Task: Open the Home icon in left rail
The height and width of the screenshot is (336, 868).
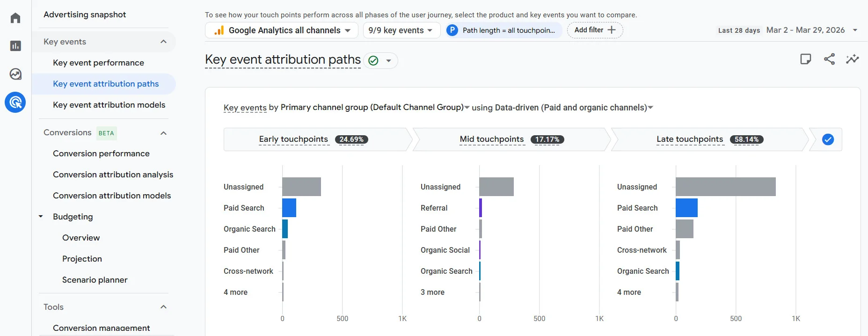Action: (x=15, y=18)
